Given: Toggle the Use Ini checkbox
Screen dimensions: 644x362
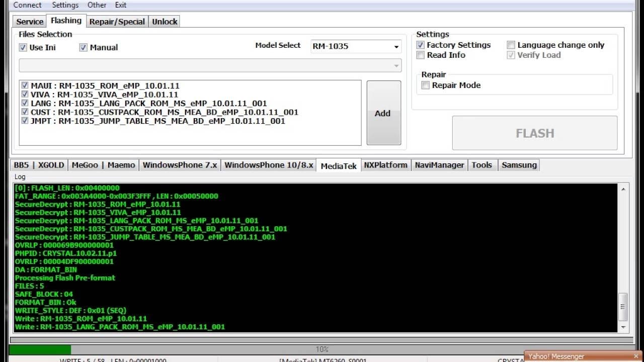Looking at the screenshot, I should pyautogui.click(x=23, y=47).
